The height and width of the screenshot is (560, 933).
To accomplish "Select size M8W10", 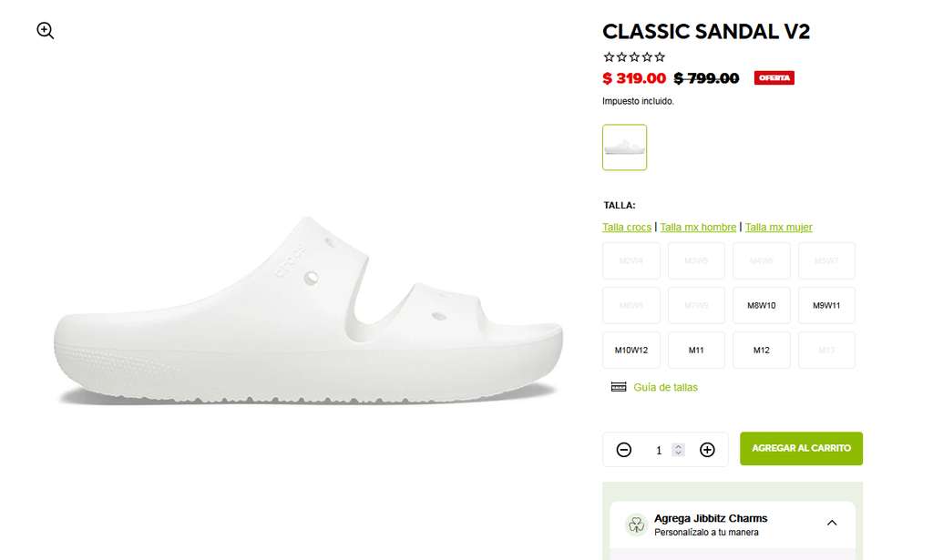I will 761,306.
